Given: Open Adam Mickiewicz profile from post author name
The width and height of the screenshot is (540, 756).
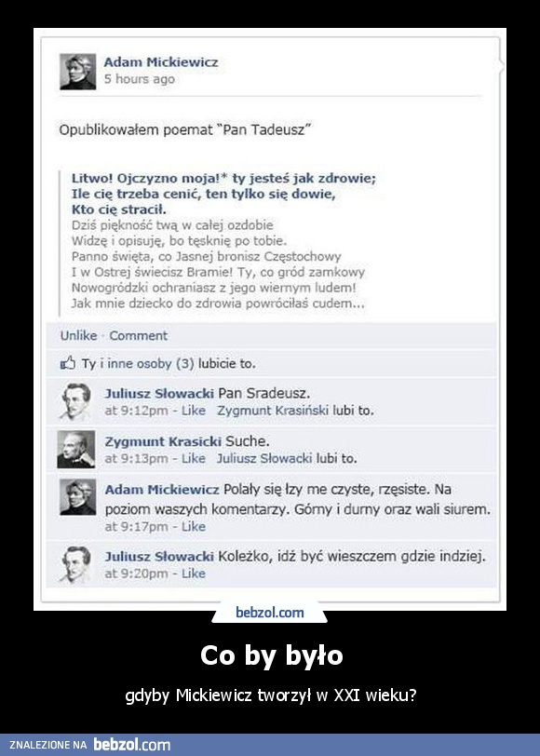Looking at the screenshot, I should click(161, 62).
